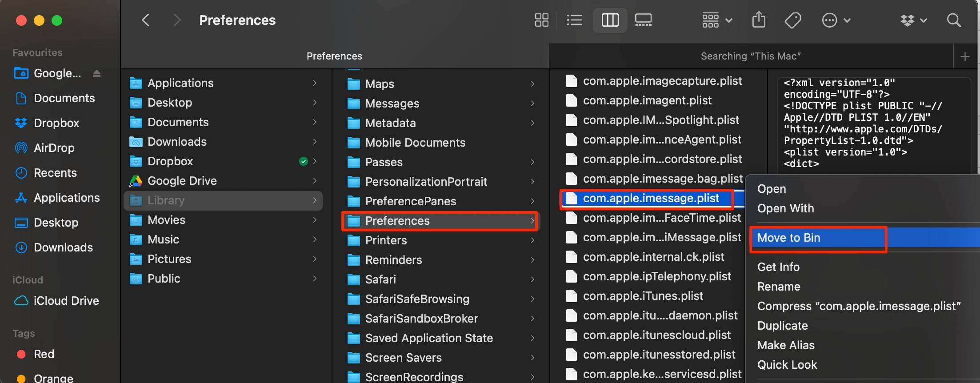Open the group-by dropdown
Image resolution: width=980 pixels, height=383 pixels.
tap(716, 20)
